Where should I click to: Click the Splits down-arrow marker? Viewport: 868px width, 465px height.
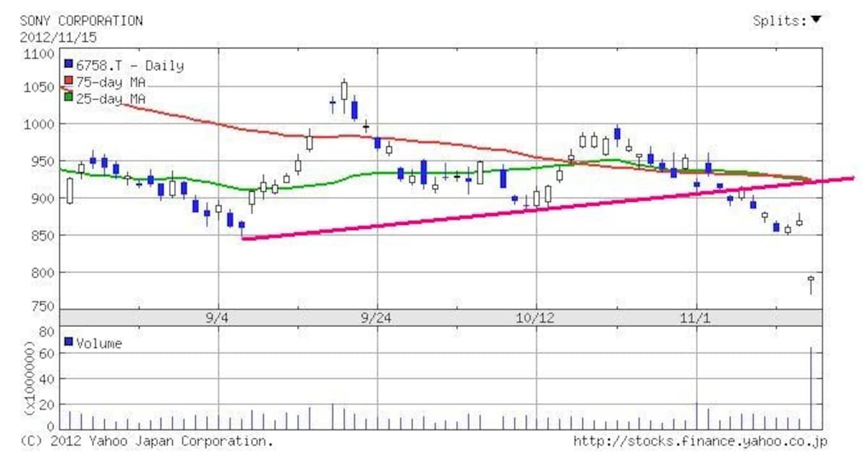click(816, 20)
